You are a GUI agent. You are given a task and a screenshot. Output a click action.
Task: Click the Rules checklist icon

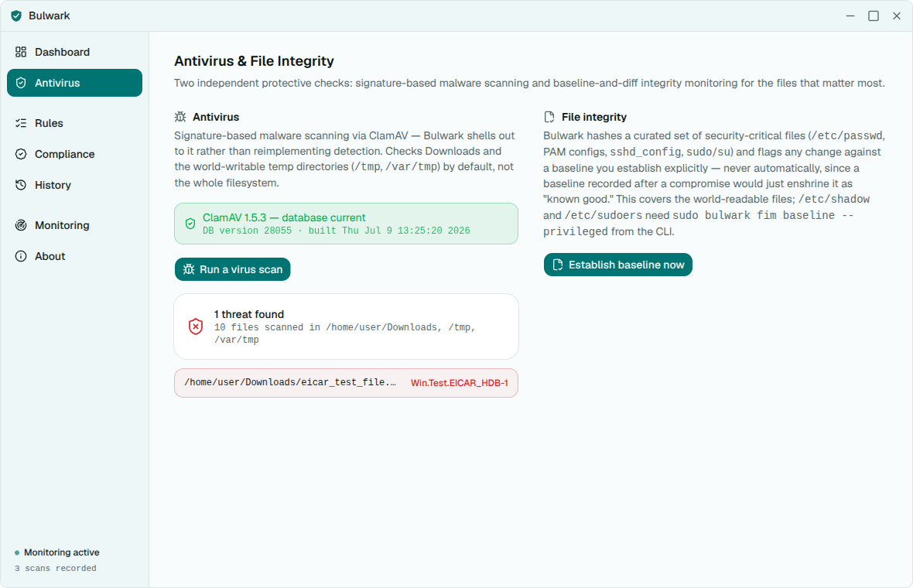21,123
